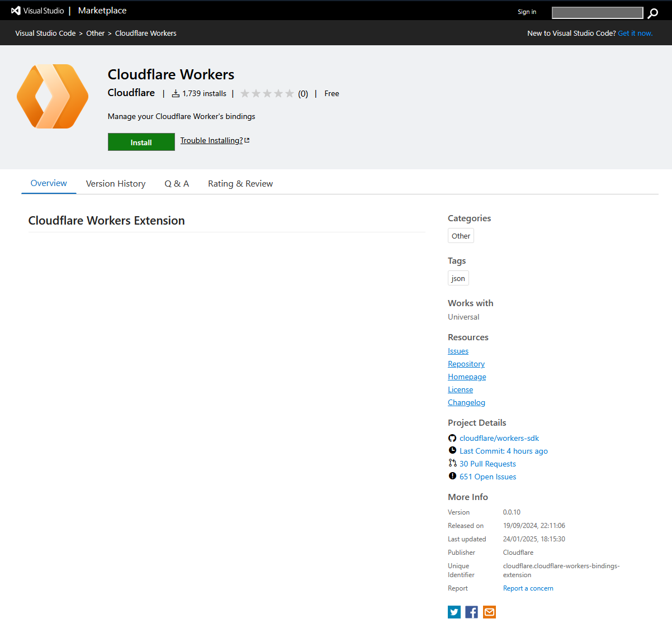Viewport: 672px width, 633px height.
Task: Click the Cloudflare Workers breadcrumb
Action: (x=146, y=34)
